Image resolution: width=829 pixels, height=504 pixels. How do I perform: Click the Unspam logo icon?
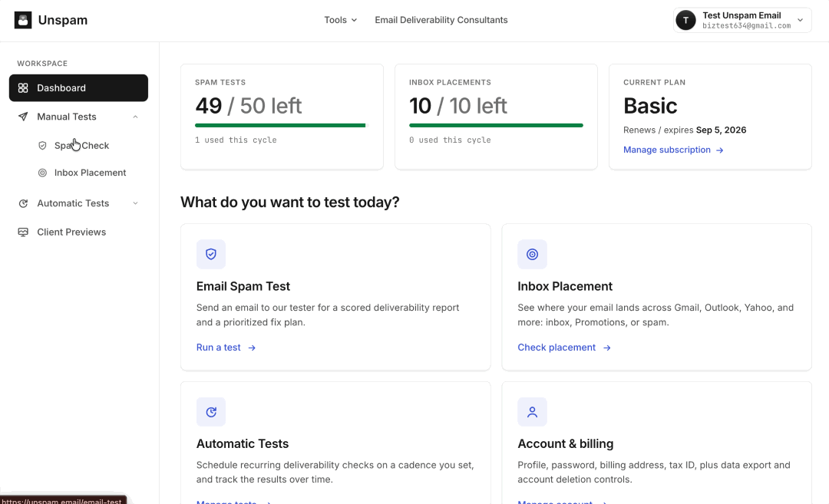pyautogui.click(x=23, y=20)
